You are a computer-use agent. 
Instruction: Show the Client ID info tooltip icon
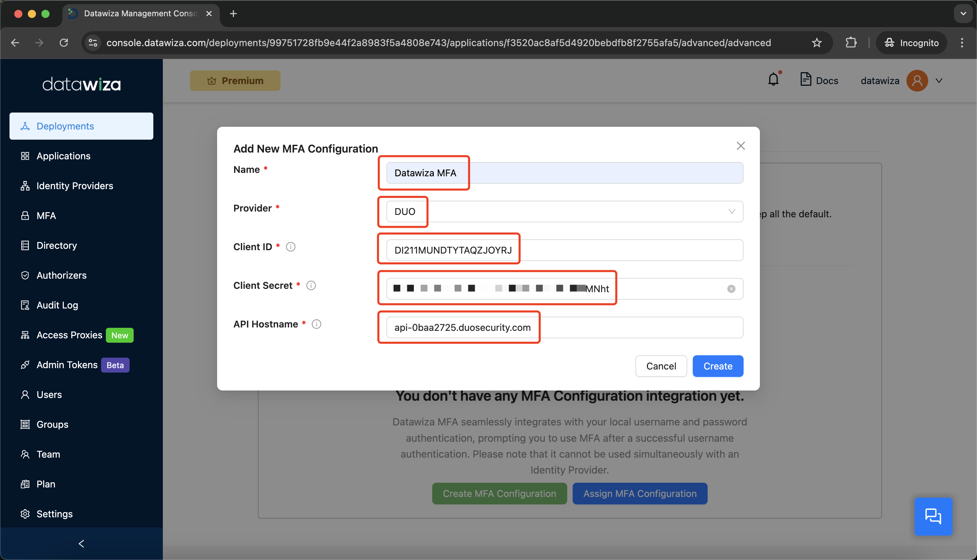[290, 247]
